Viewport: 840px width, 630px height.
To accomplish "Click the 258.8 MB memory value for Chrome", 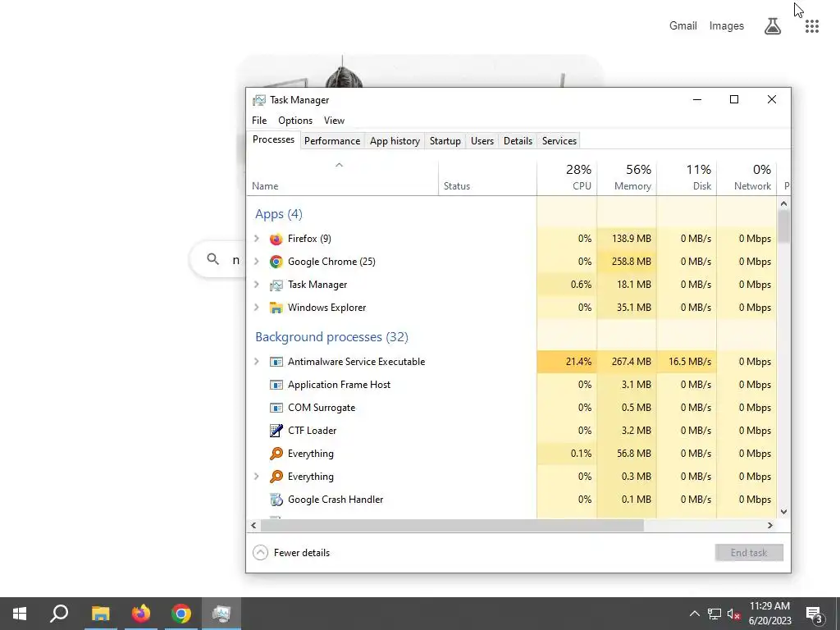I will click(632, 262).
